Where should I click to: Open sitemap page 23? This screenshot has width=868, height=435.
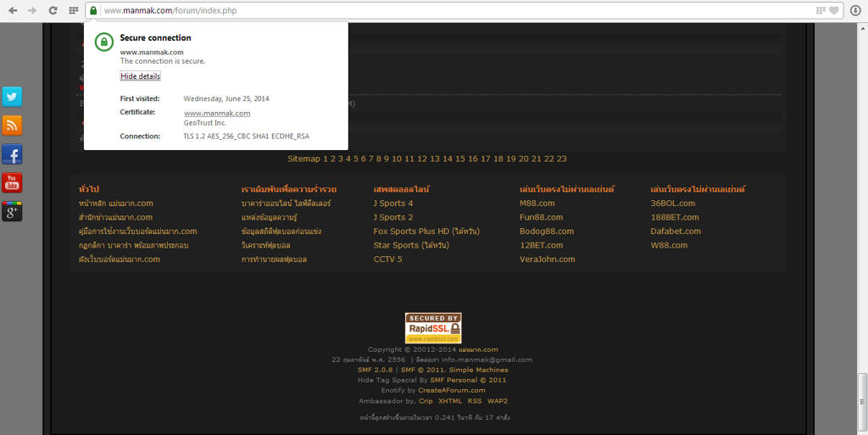(562, 159)
